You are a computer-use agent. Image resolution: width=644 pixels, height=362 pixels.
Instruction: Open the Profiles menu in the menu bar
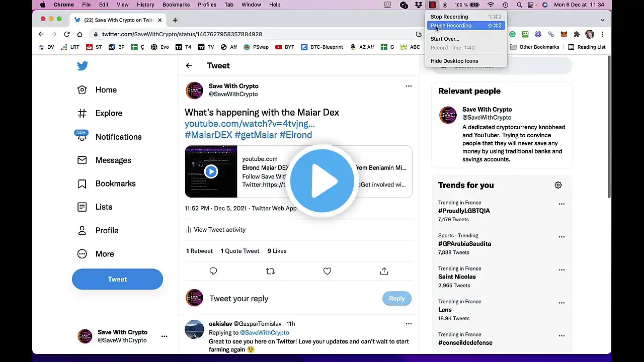207,5
